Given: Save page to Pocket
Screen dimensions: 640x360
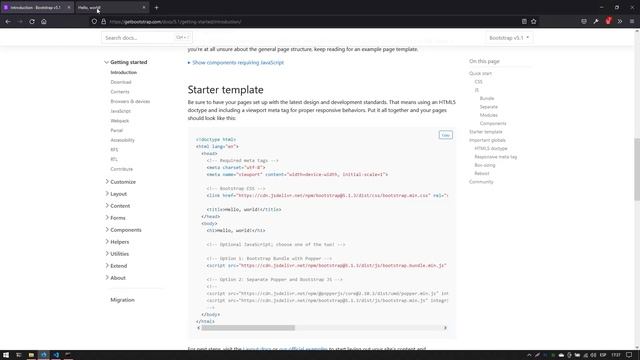Looking at the screenshot, I should 584,22.
